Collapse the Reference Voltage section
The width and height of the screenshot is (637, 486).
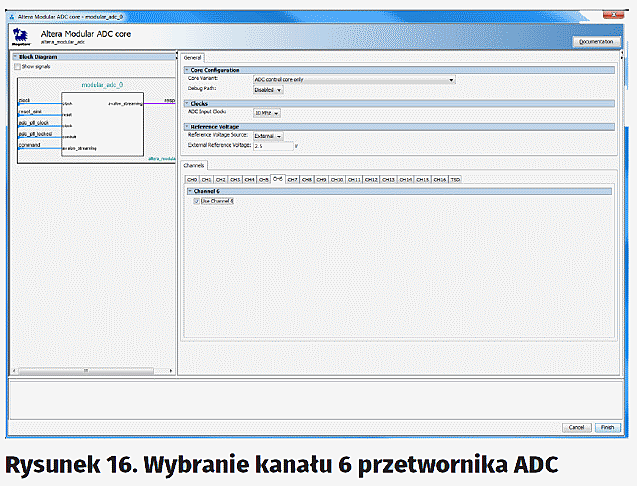tap(186, 126)
